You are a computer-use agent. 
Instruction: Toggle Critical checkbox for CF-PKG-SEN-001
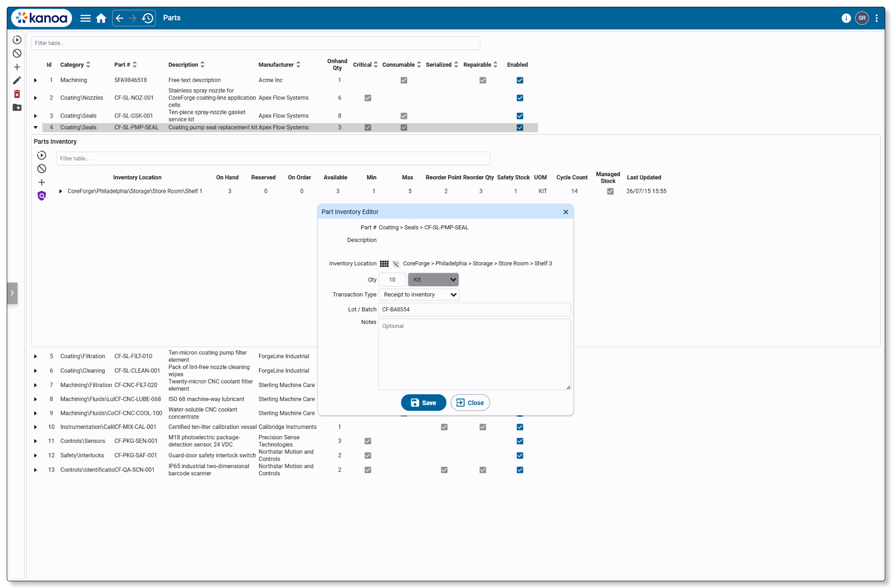click(x=368, y=441)
